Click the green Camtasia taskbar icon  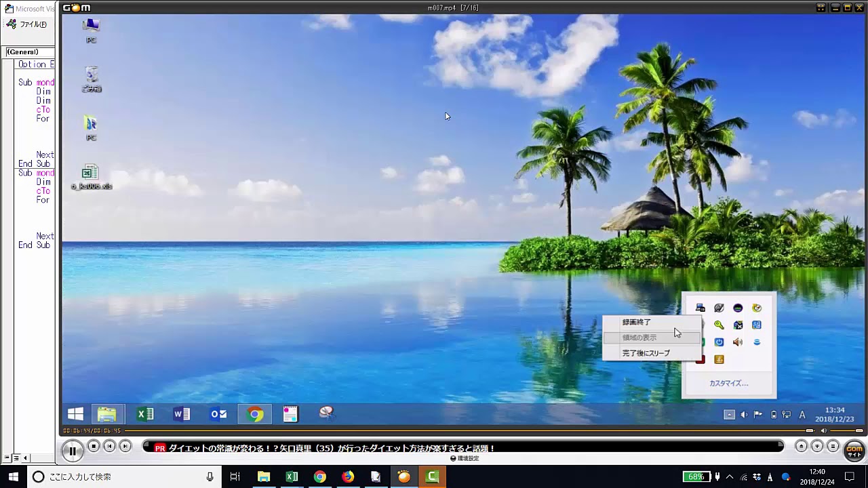pos(432,476)
